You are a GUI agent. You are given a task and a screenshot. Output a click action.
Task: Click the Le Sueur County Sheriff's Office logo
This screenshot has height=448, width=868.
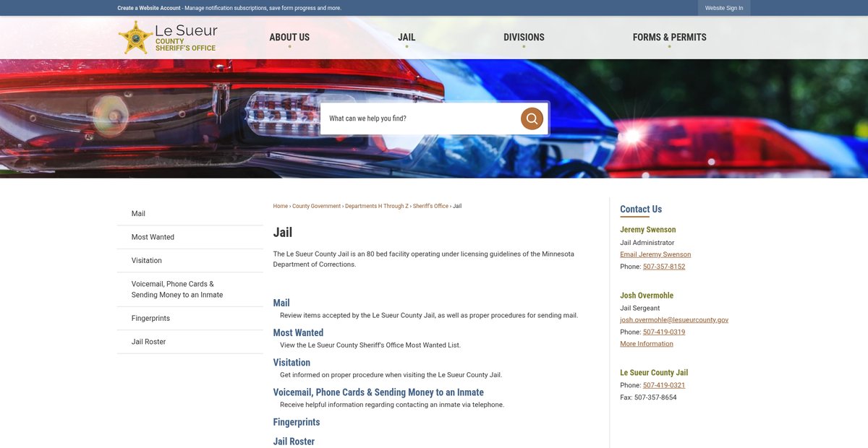click(x=168, y=38)
